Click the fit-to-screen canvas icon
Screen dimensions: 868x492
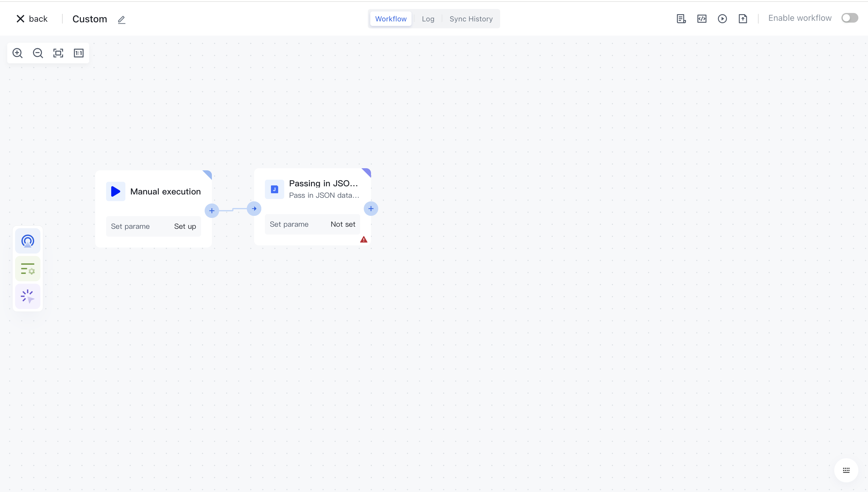coord(58,53)
